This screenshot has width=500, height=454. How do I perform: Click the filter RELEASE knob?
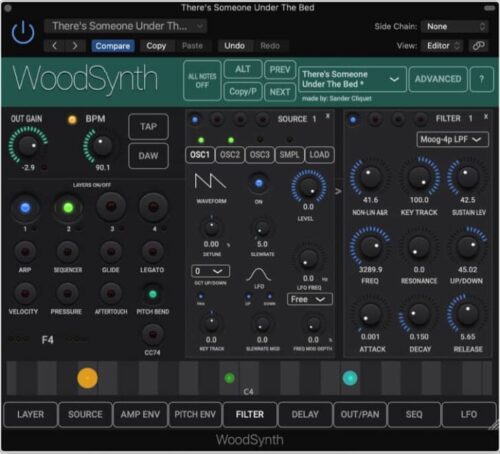point(467,314)
